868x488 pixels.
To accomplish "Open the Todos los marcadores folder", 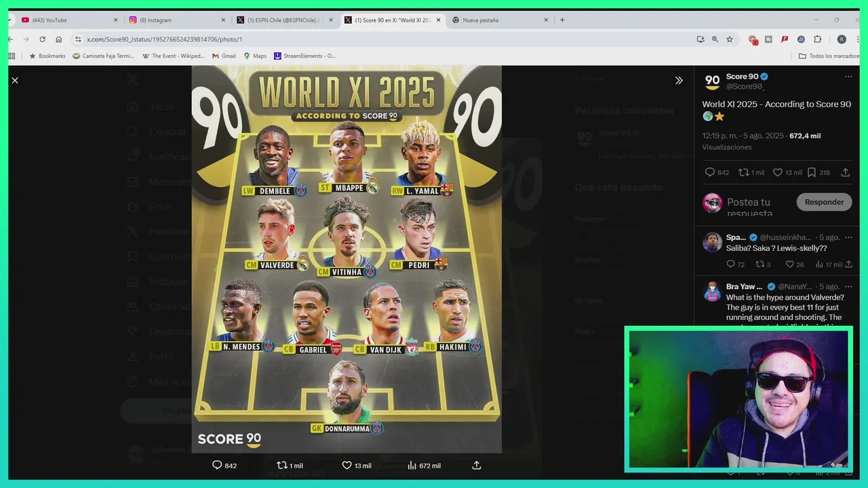I will (x=829, y=56).
